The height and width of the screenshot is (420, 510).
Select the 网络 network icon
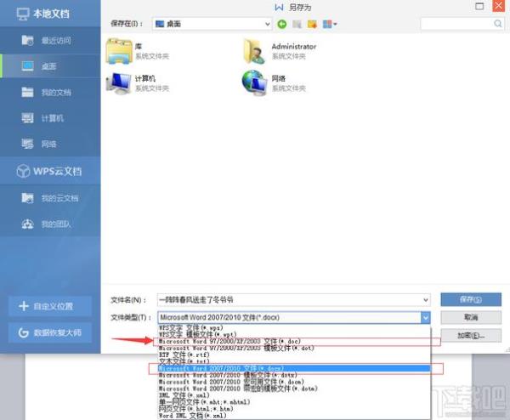pos(253,82)
